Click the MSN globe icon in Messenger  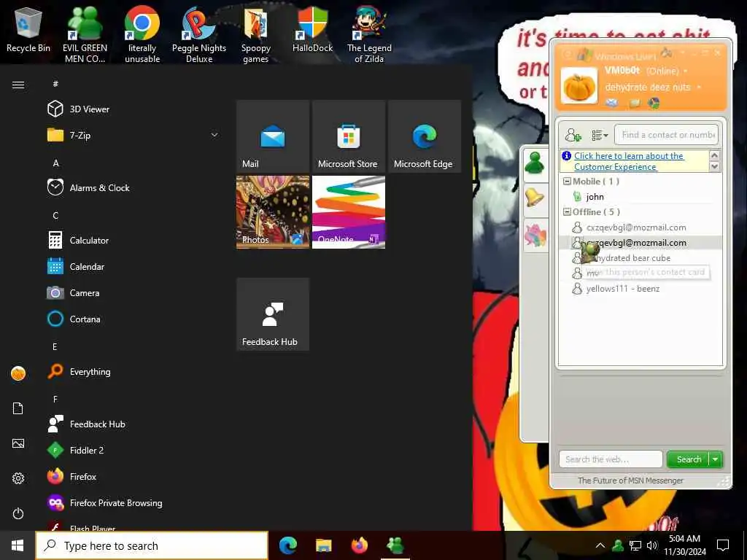pyautogui.click(x=654, y=103)
